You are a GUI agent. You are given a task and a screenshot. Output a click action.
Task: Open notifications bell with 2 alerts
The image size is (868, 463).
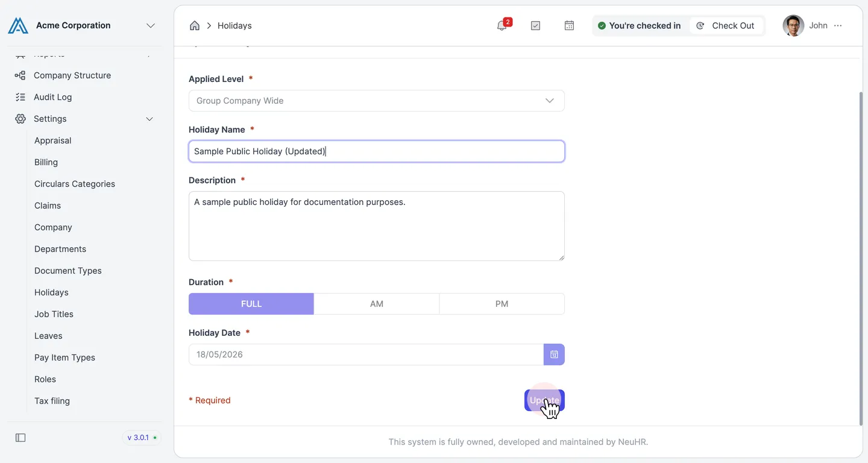pyautogui.click(x=502, y=25)
